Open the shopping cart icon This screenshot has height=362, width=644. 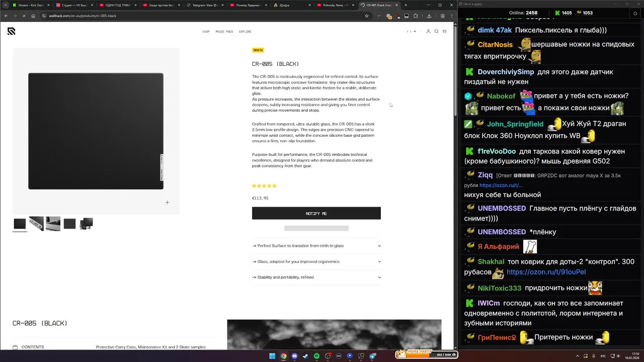tap(444, 31)
